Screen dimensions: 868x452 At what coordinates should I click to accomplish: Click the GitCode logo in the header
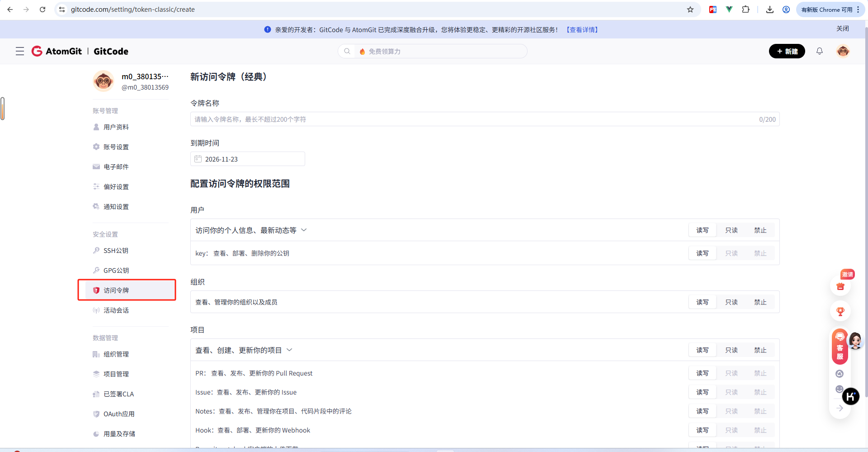(110, 51)
